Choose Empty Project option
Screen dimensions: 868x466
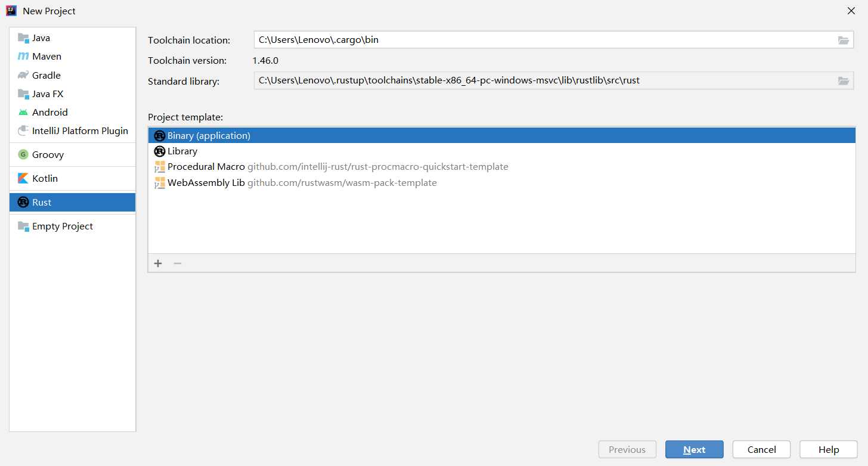(73, 226)
